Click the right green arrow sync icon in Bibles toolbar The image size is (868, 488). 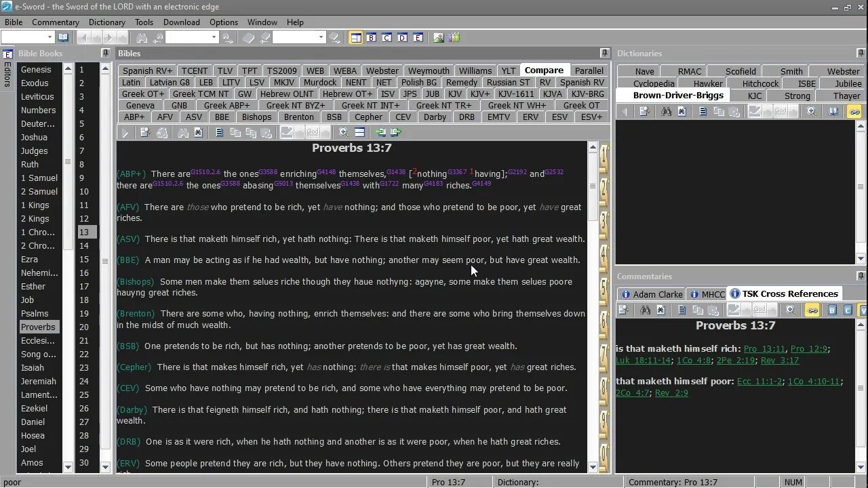pos(397,133)
